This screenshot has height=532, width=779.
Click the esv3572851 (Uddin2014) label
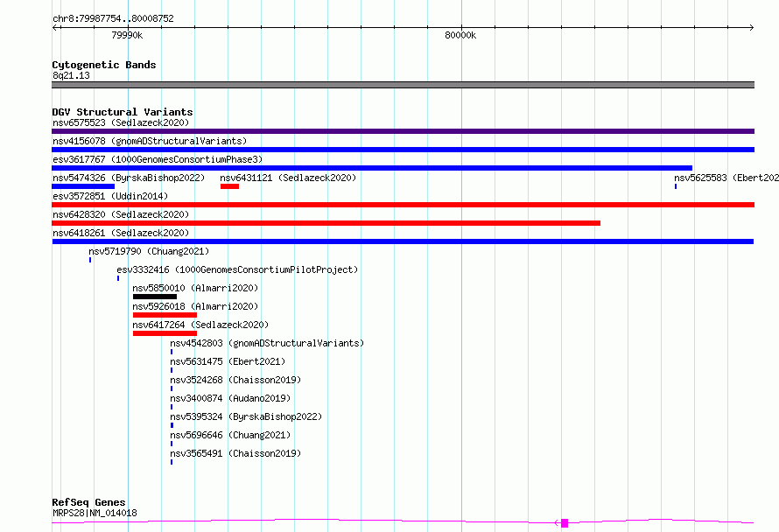coord(110,196)
